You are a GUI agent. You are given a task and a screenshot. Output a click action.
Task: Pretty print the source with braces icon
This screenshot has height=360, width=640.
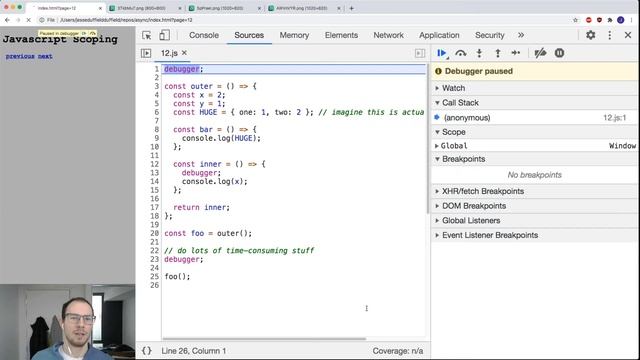147,351
